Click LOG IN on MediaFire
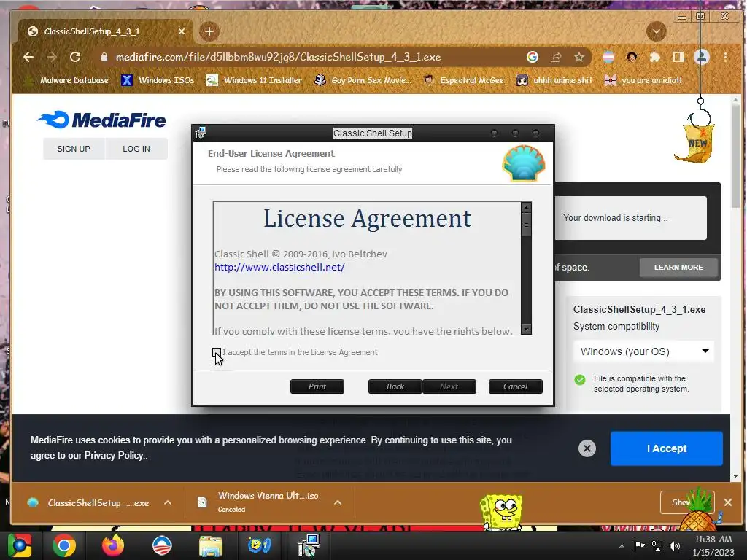Screen dimensions: 747x560 click(x=136, y=149)
